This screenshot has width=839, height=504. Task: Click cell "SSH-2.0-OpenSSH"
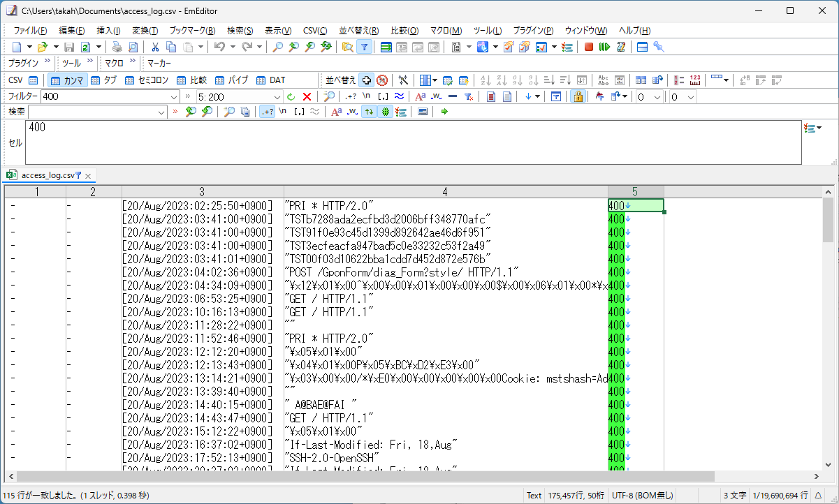(445, 457)
